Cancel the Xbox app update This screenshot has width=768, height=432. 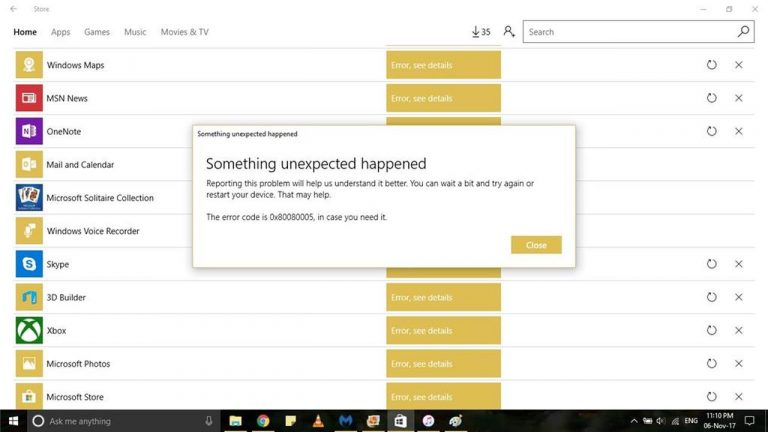point(739,331)
